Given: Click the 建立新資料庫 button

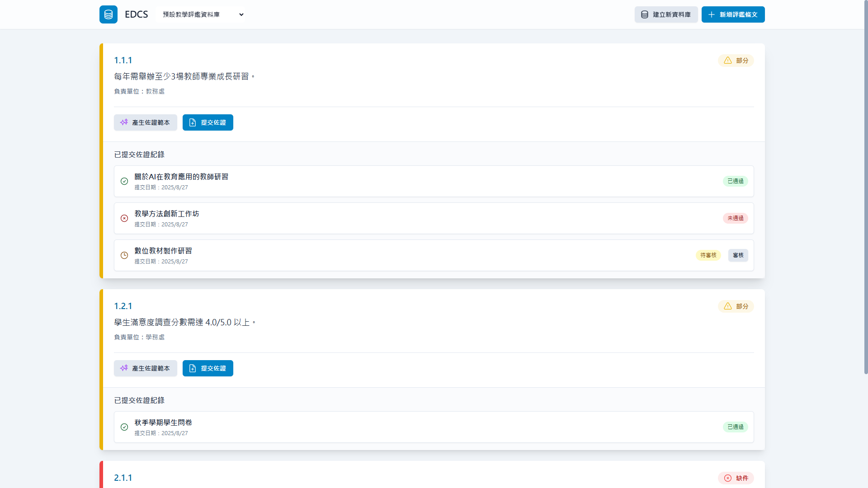Looking at the screenshot, I should coord(666,14).
